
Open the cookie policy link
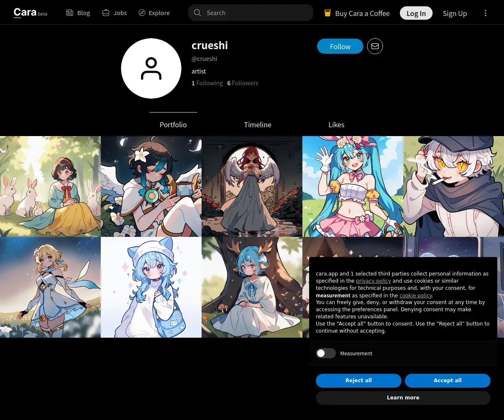(416, 295)
